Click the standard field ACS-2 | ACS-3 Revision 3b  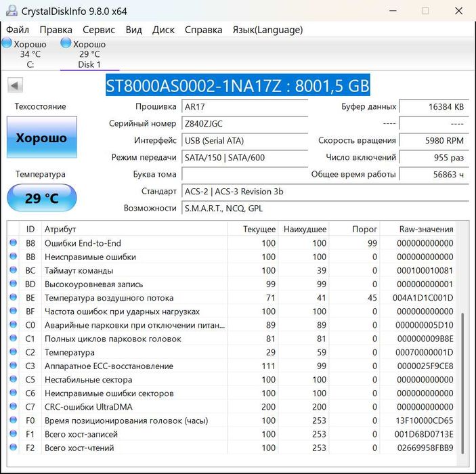(x=325, y=192)
